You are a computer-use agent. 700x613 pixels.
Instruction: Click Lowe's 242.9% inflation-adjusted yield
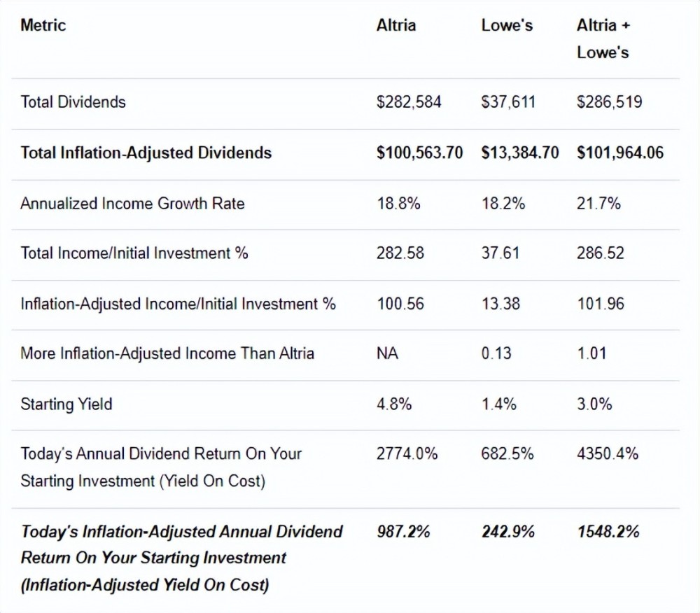(507, 532)
